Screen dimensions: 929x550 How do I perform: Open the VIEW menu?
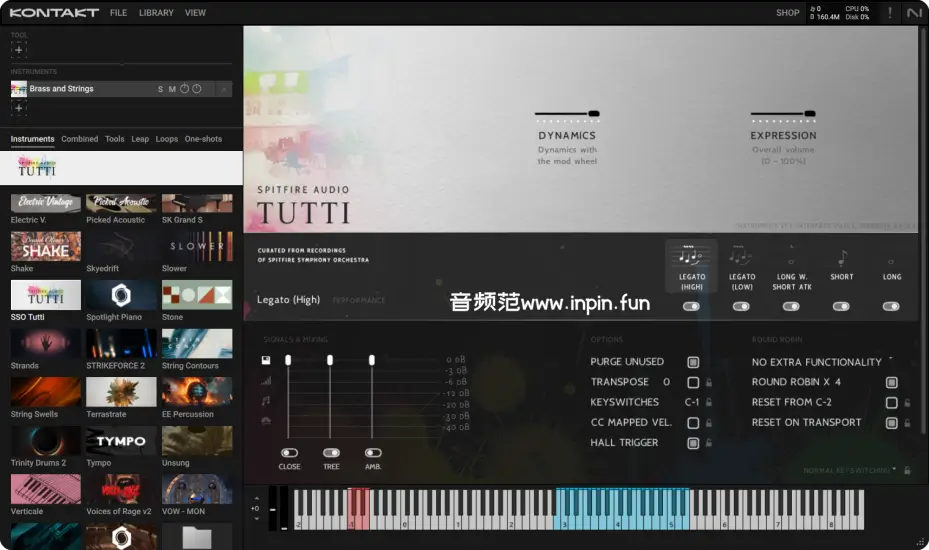click(195, 12)
